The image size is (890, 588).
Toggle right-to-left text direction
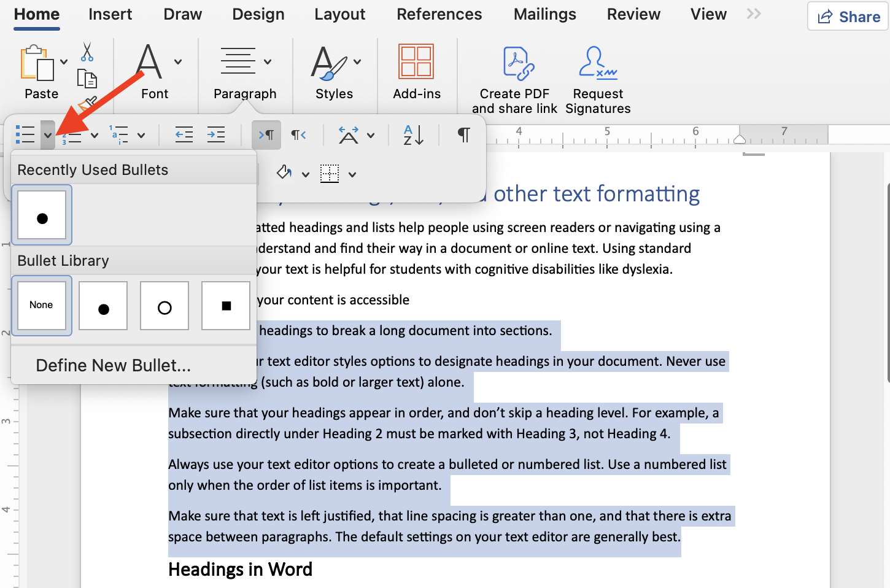pyautogui.click(x=298, y=134)
